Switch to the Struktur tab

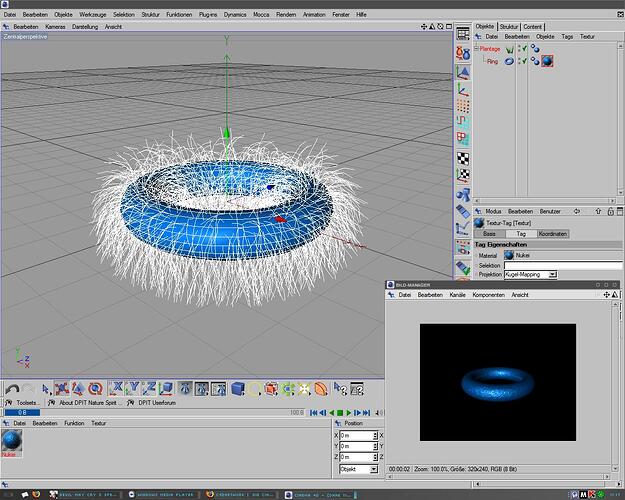[509, 27]
